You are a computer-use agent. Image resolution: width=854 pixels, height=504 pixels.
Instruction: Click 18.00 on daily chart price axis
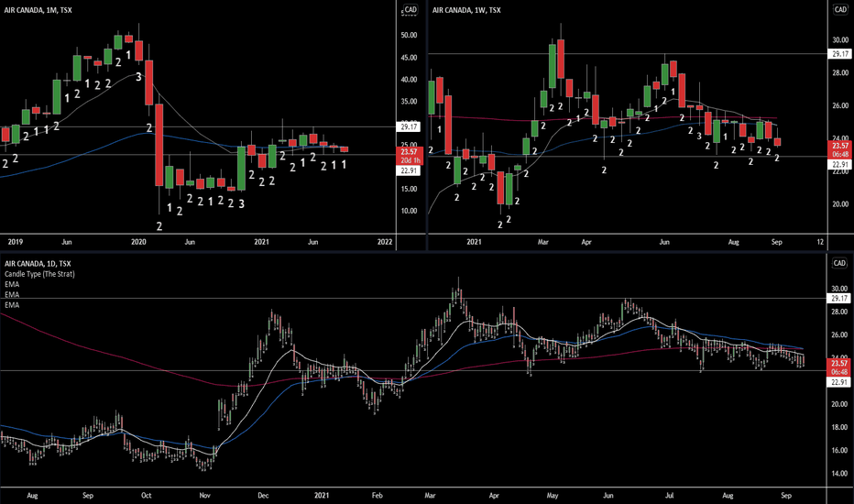[x=839, y=427]
